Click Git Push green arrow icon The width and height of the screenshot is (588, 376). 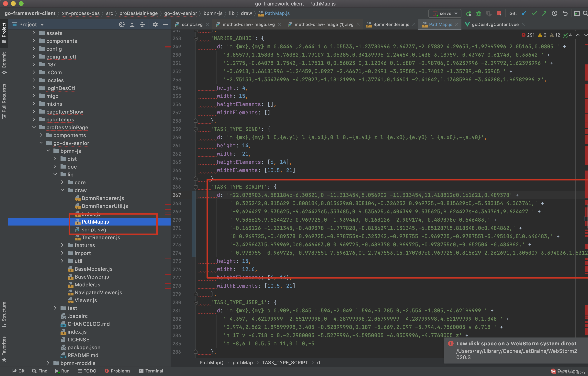click(x=544, y=13)
